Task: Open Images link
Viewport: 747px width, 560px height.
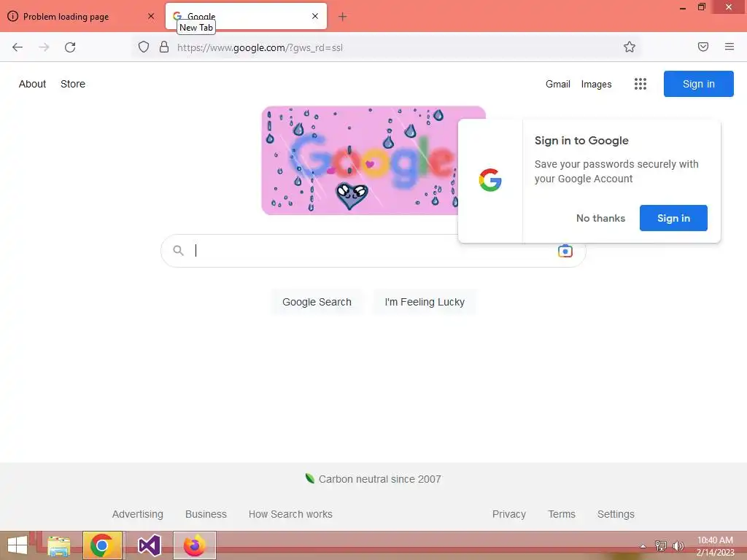Action: (x=596, y=85)
